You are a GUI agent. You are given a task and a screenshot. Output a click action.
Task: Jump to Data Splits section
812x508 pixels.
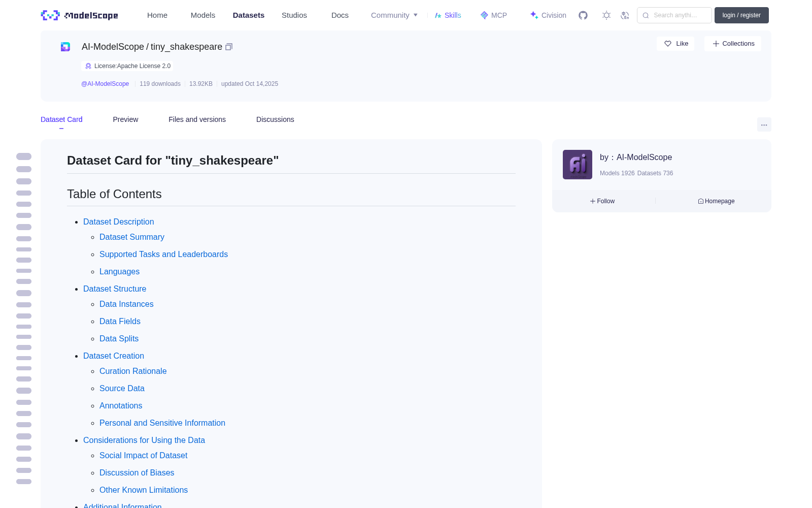pos(119,338)
